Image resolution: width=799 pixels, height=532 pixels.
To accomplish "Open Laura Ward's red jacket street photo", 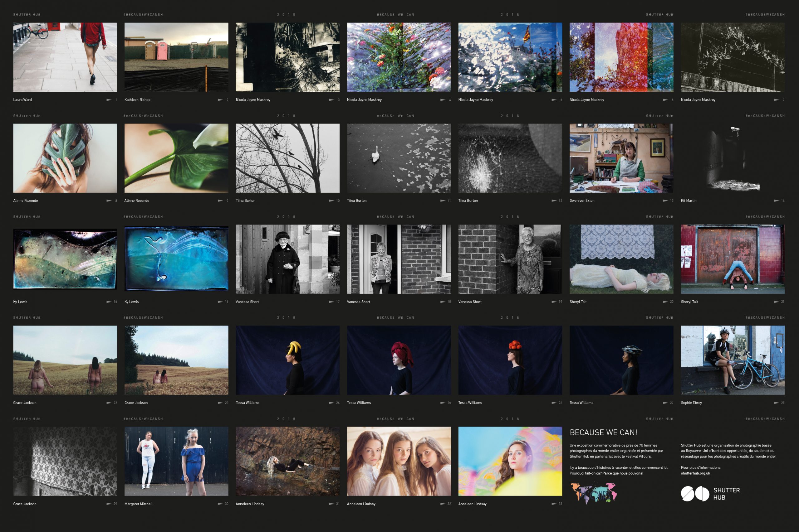I will pyautogui.click(x=65, y=57).
